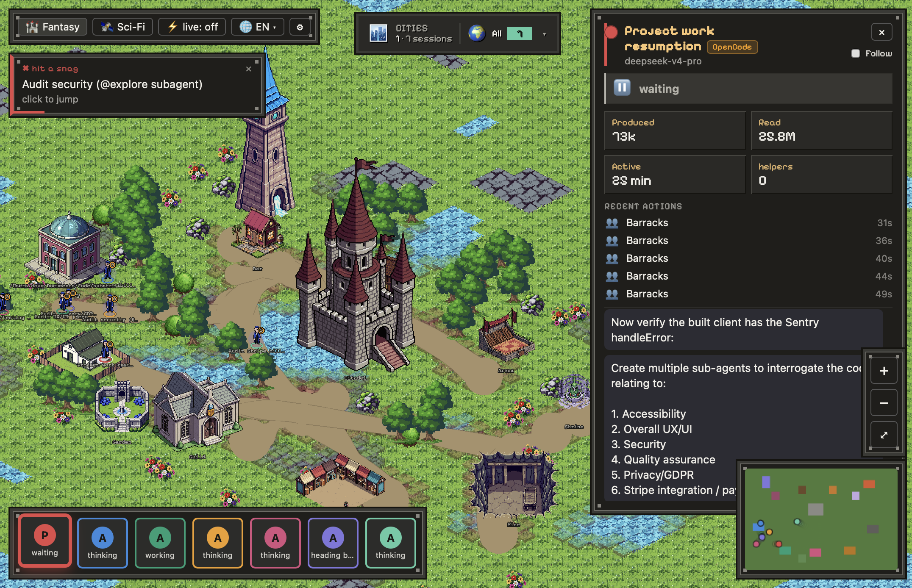This screenshot has height=588, width=912.
Task: Expand the sessions filter dropdown arrow
Action: (545, 34)
